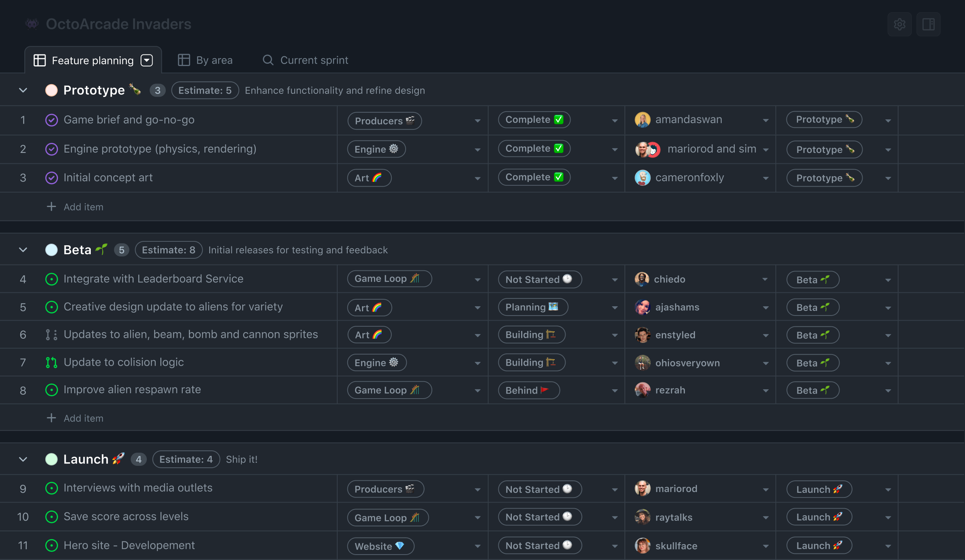Click the magnifying glass icon on Current sprint
965x560 pixels.
click(268, 60)
